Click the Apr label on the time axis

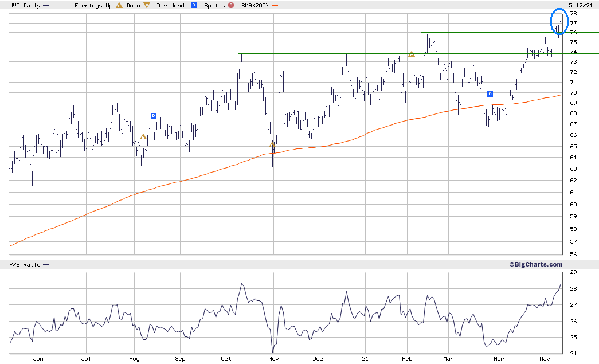click(x=499, y=359)
